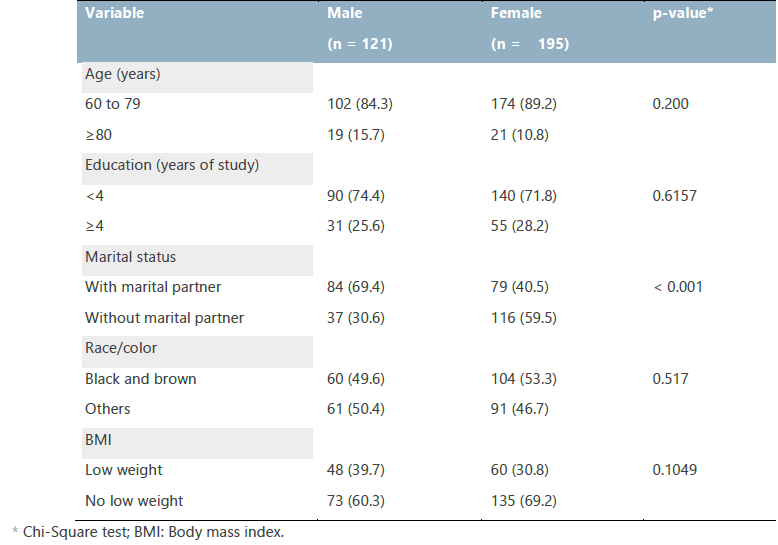The image size is (778, 545).
Task: Click the < 0.001 p-value cell
Action: [677, 287]
